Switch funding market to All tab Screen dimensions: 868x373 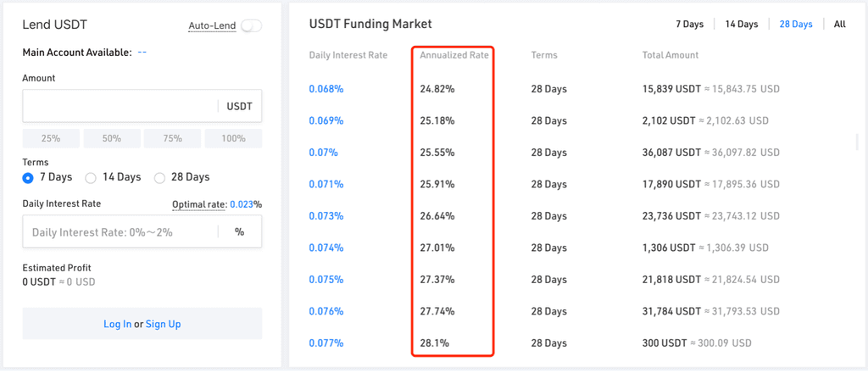tap(840, 25)
